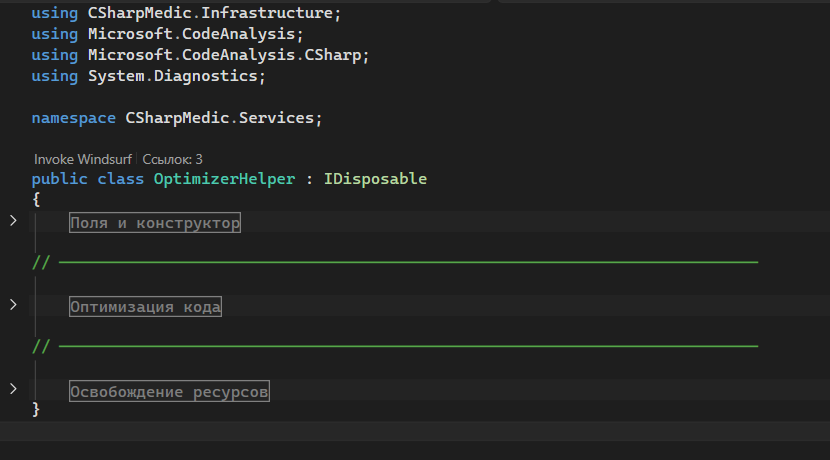
Task: Click the namespace keyword
Action: coord(73,118)
